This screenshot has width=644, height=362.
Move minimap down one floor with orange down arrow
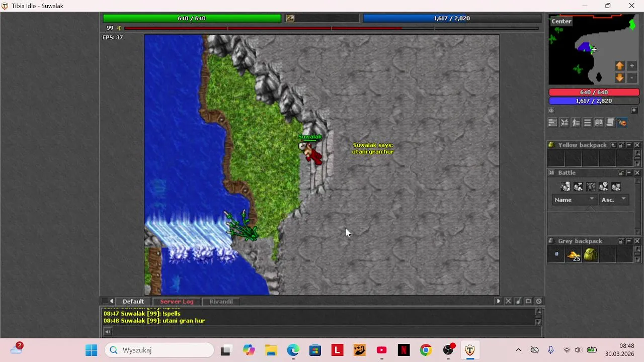click(620, 78)
